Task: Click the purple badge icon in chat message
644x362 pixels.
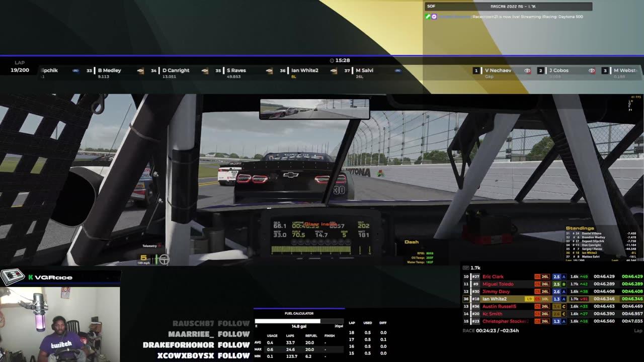Action: (434, 17)
